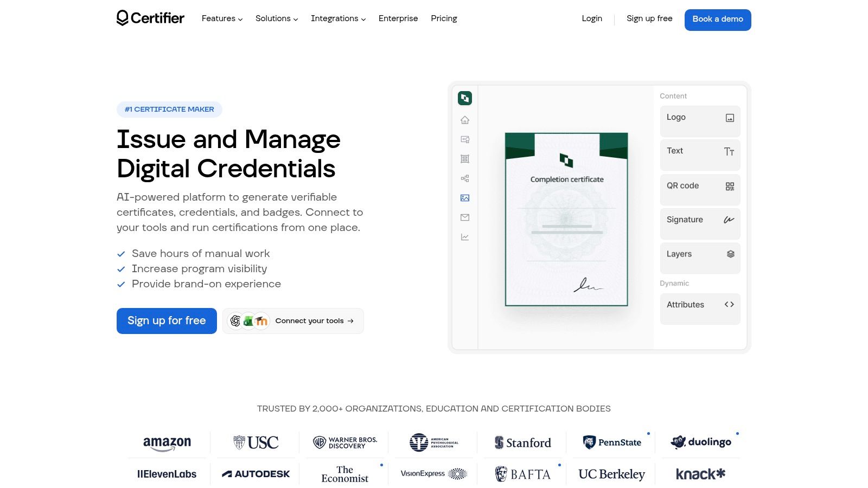Expand the Solutions dropdown menu
This screenshot has width=868, height=488.
(277, 18)
